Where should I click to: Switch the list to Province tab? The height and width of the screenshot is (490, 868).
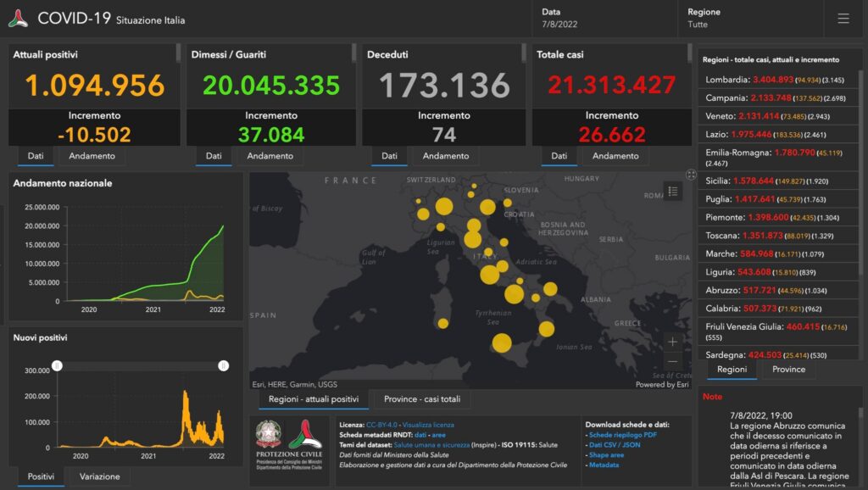[789, 370]
